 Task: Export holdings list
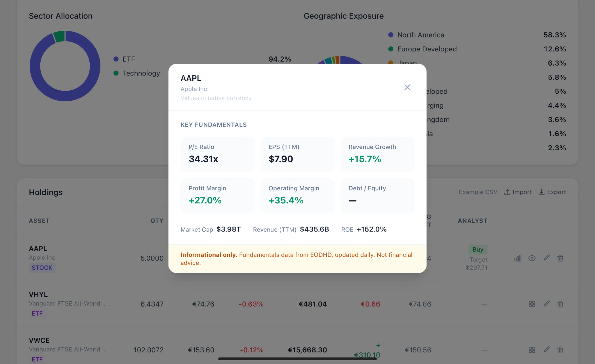(x=552, y=192)
